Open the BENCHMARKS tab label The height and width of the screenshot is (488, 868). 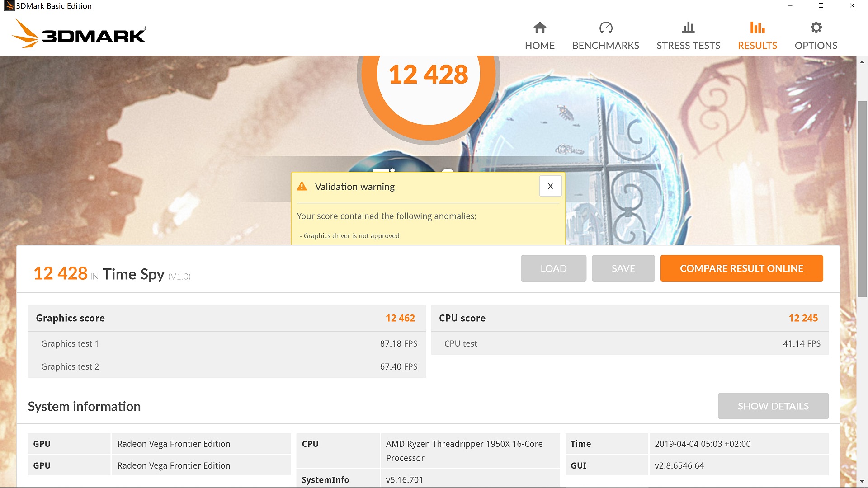pos(606,46)
